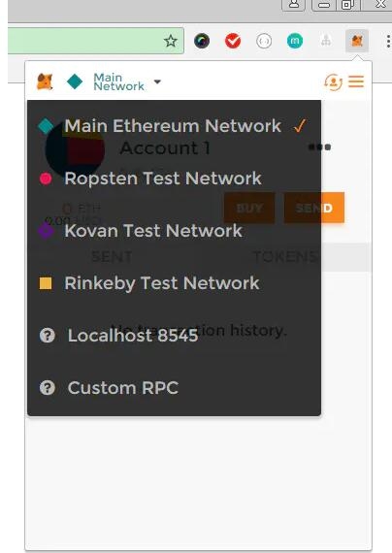Open Chrome's three-dot menu
This screenshot has height=553, width=392.
[388, 42]
